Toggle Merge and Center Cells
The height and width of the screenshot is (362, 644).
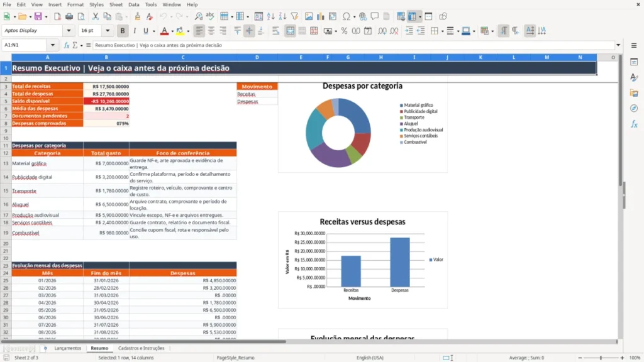pos(290,31)
